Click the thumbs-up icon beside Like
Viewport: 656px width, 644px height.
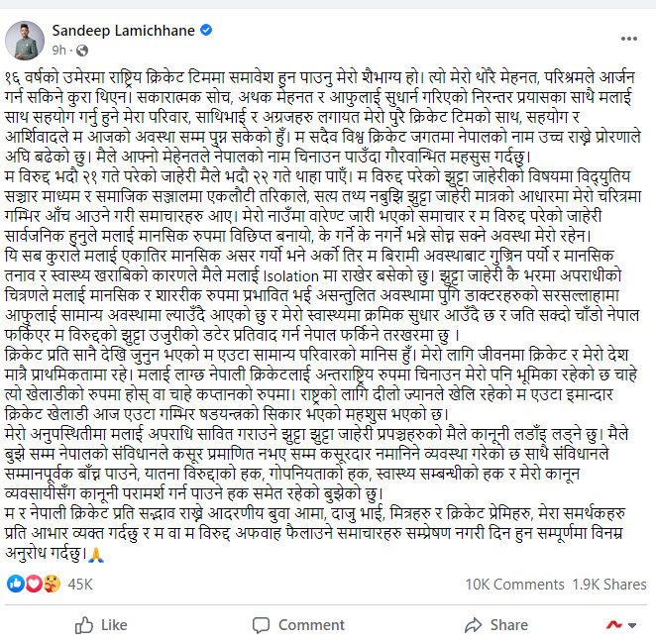82,625
